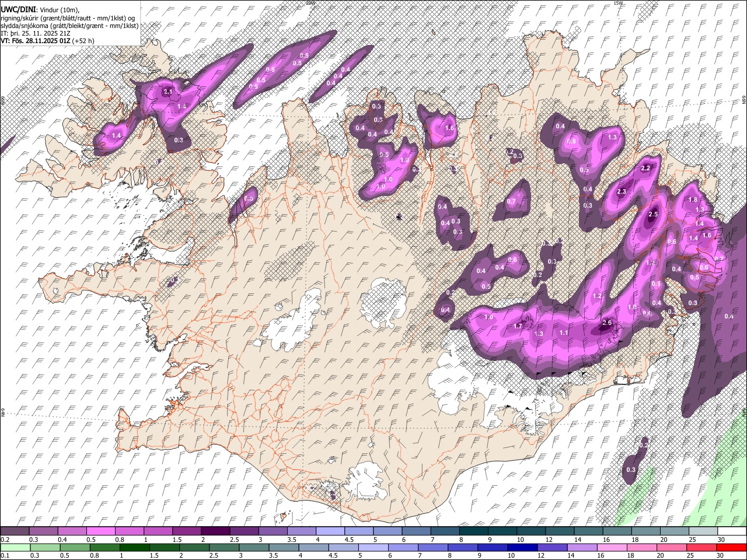This screenshot has height=560, width=747.
Task: Click the '(+52 h)' forecast offset text
Action: coord(83,41)
